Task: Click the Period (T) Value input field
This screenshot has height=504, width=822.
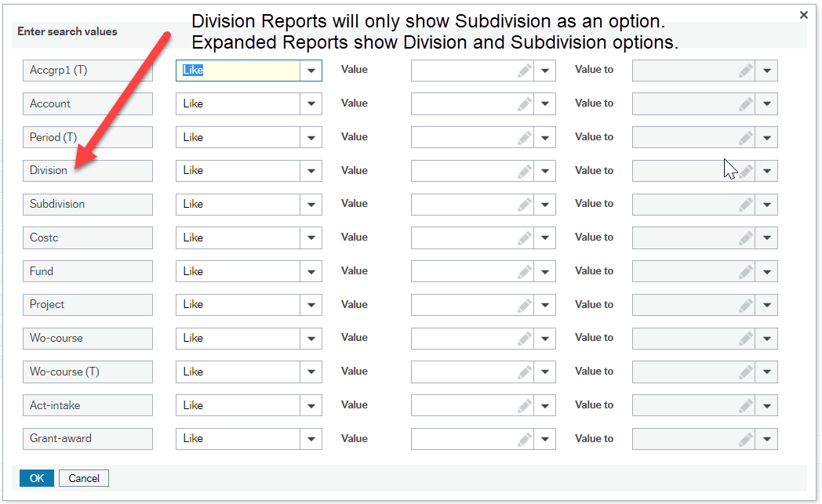Action: coord(463,138)
